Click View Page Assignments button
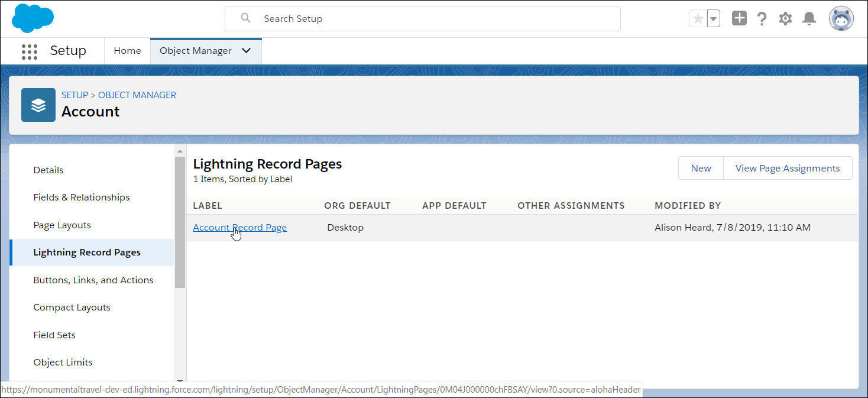868x398 pixels. (x=788, y=168)
